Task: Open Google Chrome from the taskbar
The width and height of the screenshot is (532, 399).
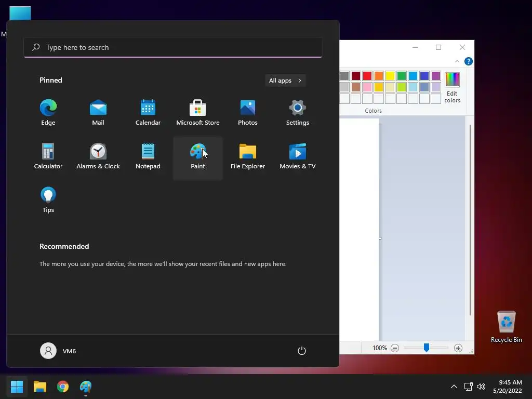Action: [x=63, y=387]
